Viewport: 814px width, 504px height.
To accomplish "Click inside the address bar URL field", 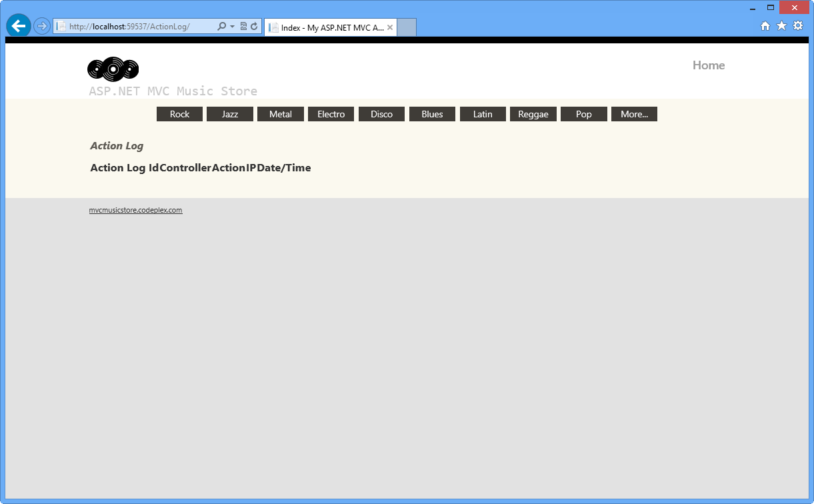I will (x=133, y=25).
